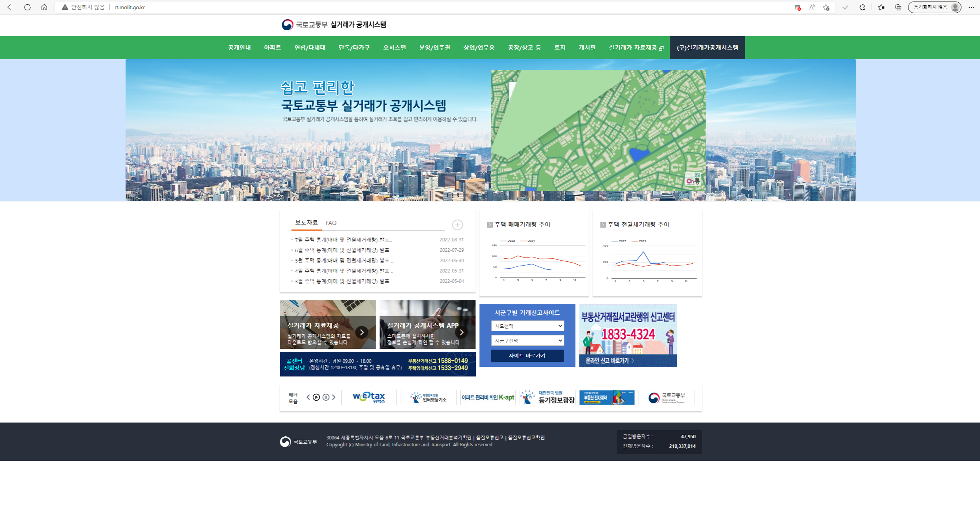Click the K-apt 아파트 관리비 확인 banner

point(488,397)
